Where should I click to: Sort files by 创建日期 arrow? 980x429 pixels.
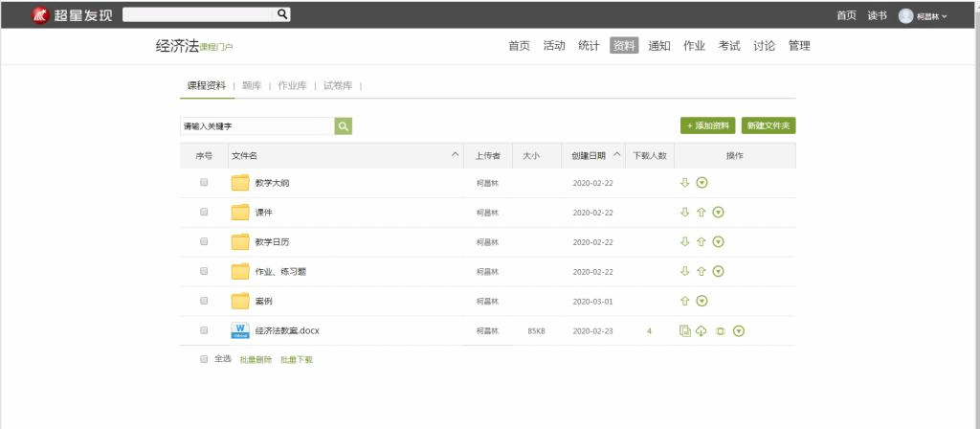pos(616,154)
